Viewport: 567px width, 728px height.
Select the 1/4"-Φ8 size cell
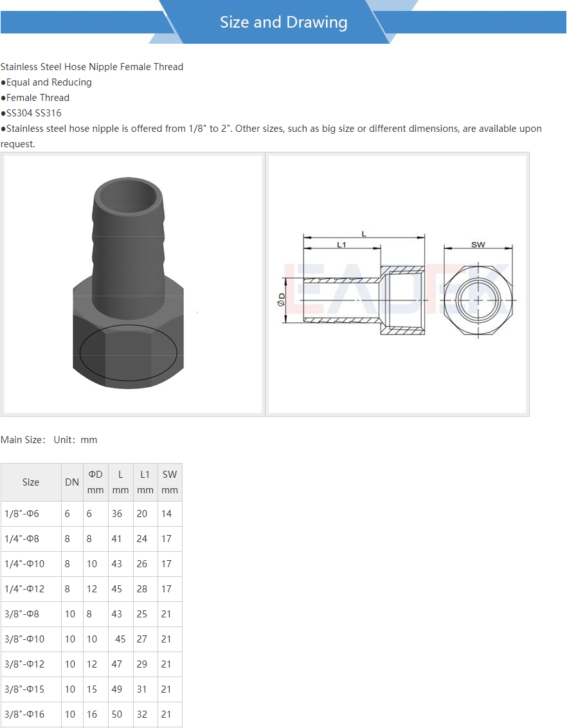(31, 538)
